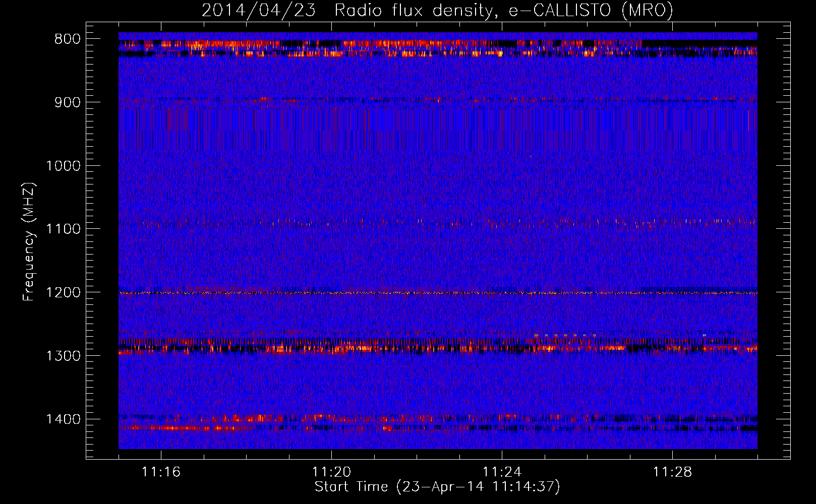
Task: Click the '11:28' time axis label
Action: pyautogui.click(x=672, y=472)
